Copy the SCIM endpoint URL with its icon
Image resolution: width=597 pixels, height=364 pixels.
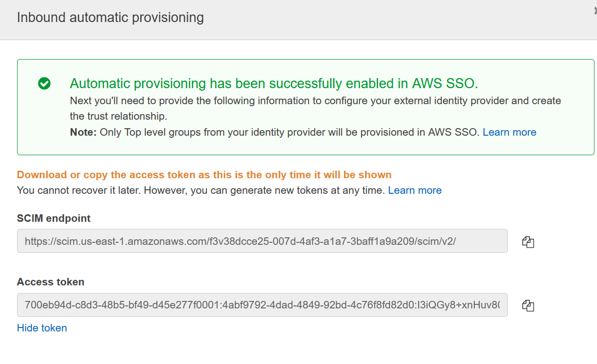point(528,242)
